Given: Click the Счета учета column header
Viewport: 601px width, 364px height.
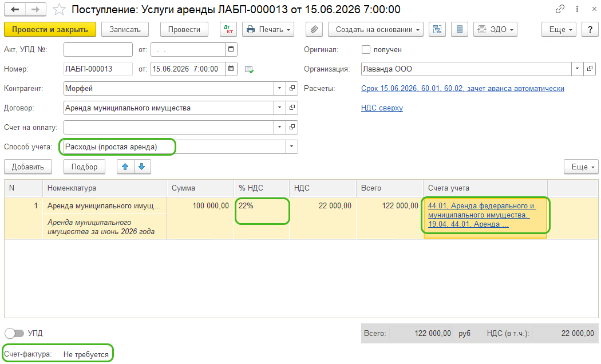Looking at the screenshot, I should pos(485,188).
